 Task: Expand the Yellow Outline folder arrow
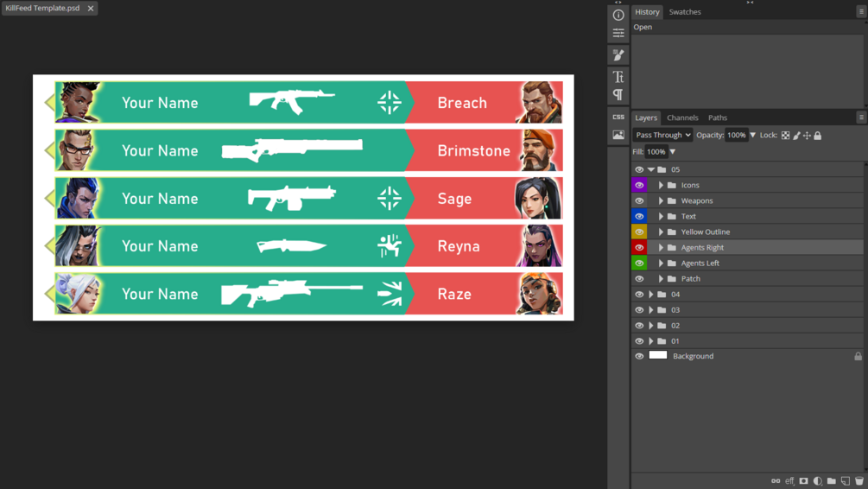(x=661, y=232)
